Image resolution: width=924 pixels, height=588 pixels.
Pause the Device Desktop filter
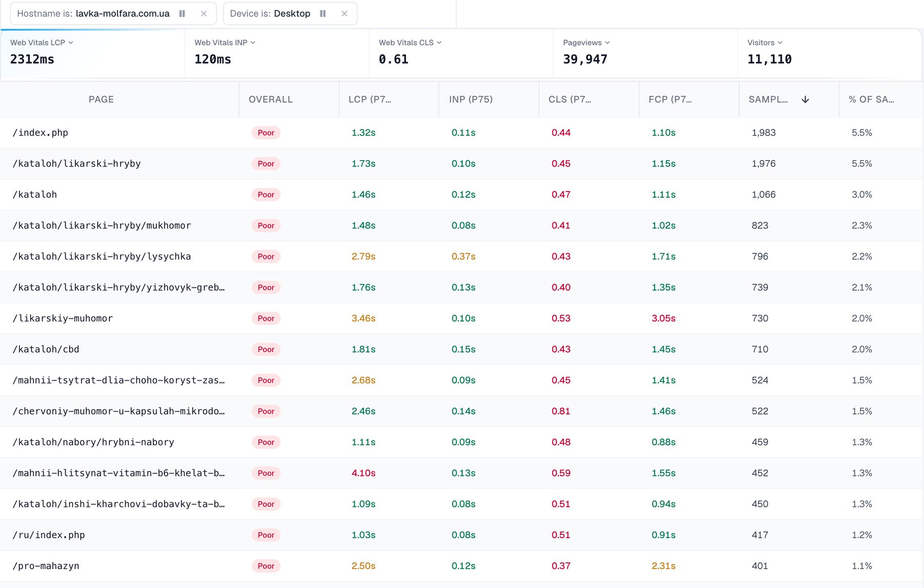323,13
